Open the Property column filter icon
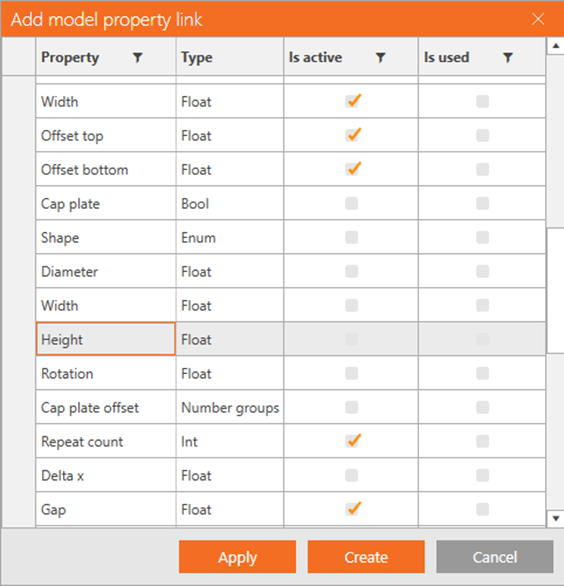The image size is (564, 586). pos(138,58)
